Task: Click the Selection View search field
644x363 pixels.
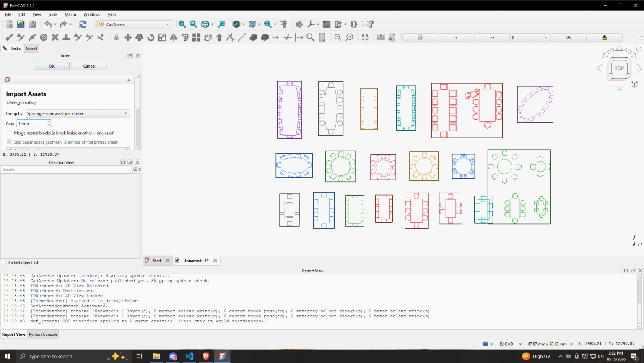Action: 66,170
